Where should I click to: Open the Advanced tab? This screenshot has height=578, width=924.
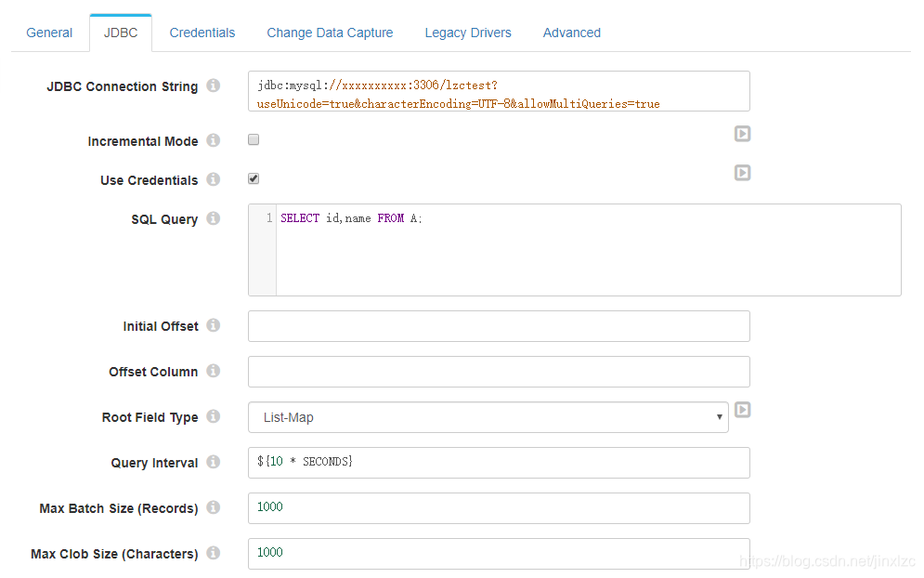(x=571, y=32)
